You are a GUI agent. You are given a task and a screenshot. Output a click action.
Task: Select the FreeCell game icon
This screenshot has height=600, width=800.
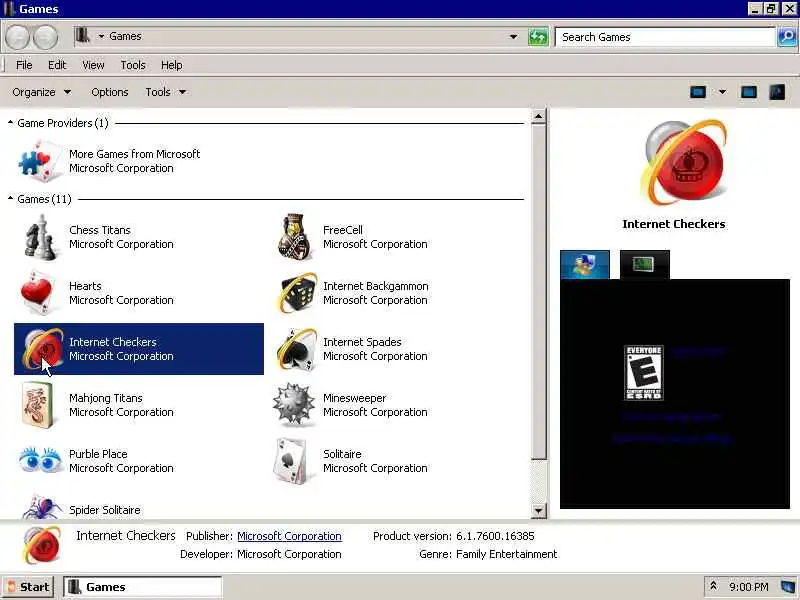[x=294, y=237]
